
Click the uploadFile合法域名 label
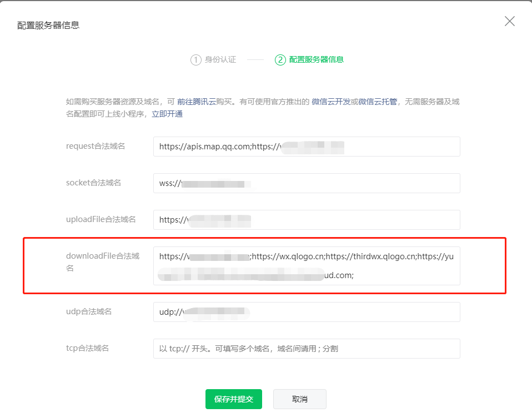coord(101,219)
